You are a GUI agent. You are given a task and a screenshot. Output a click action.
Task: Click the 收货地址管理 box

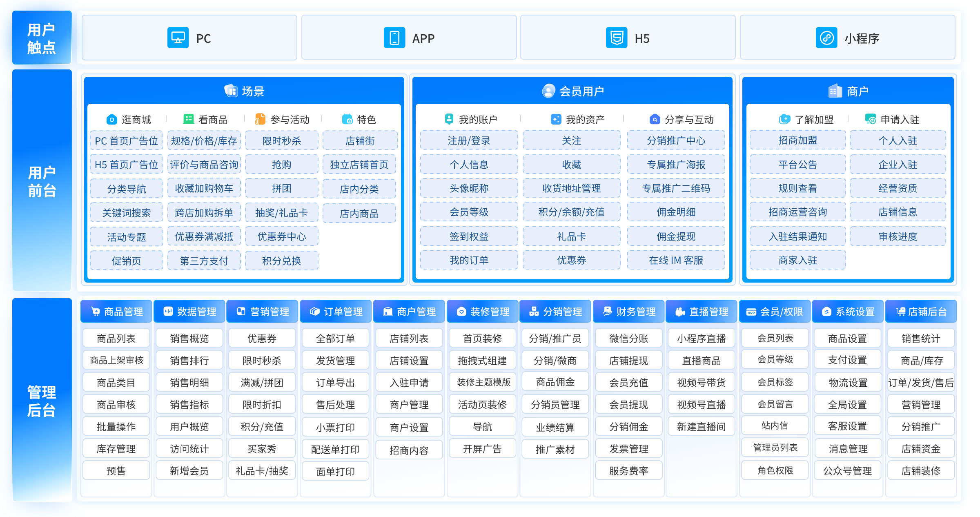(572, 188)
